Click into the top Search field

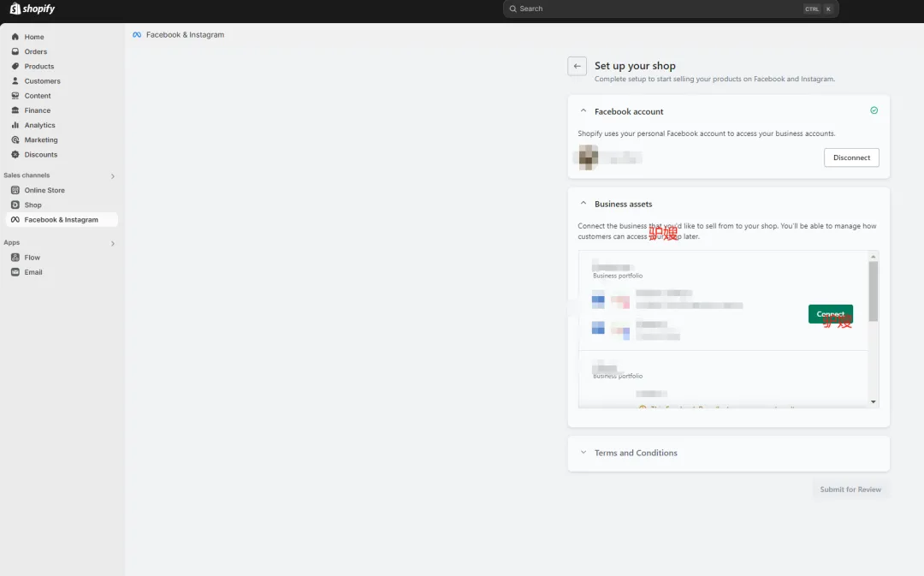pos(671,9)
